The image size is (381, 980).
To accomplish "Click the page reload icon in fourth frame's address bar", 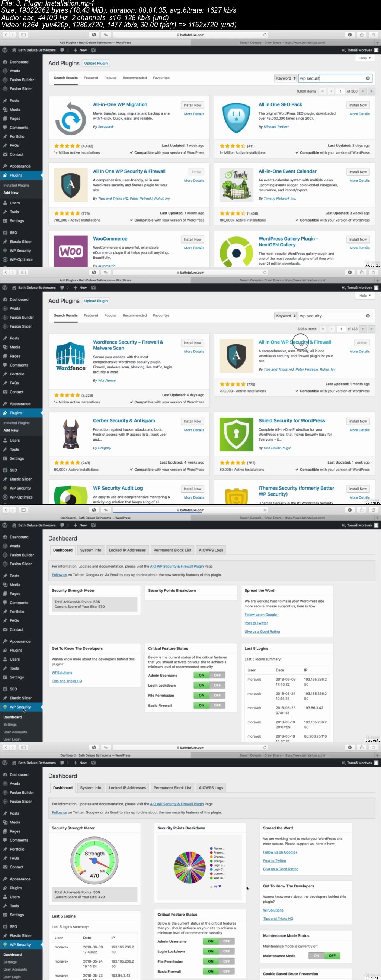I will click(265, 748).
